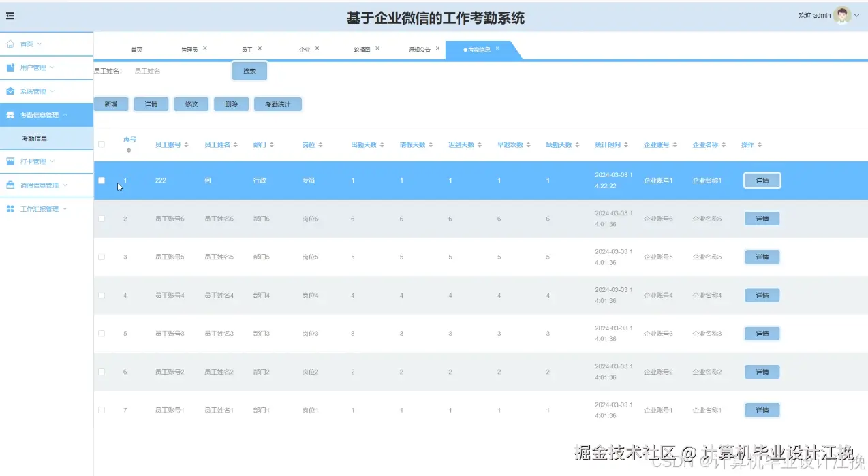868x476 pixels.
Task: Sort by 岗位 column arrows
Action: [x=320, y=145]
